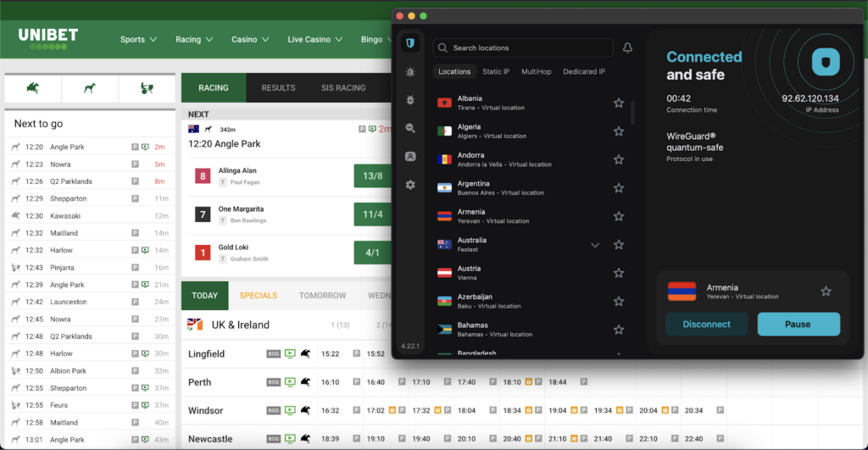Open the search magnifier icon in VPN sidebar
The height and width of the screenshot is (450, 868).
(x=410, y=128)
